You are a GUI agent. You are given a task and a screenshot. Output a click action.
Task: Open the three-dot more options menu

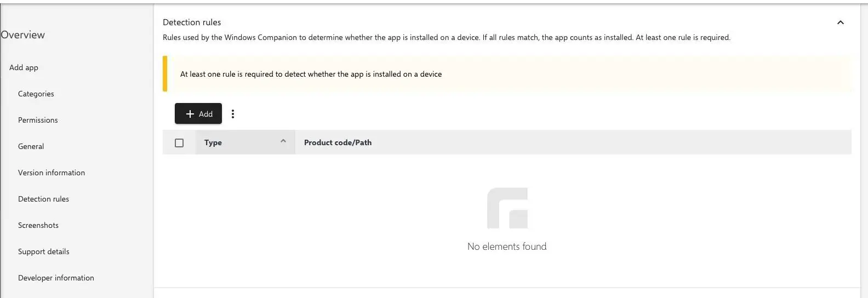point(233,114)
